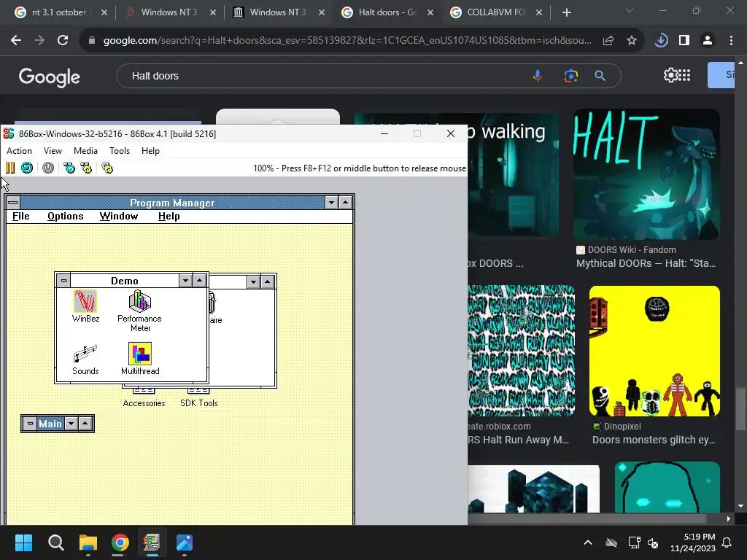Open the Program Manager control menu box
This screenshot has width=747, height=560.
tap(13, 203)
